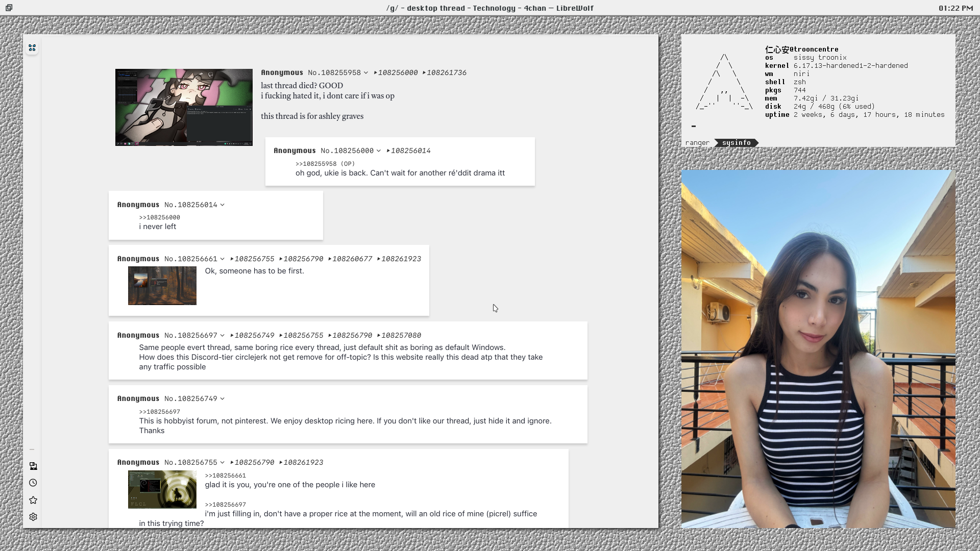Click the sidebar toggle icon at top-left

click(x=32, y=47)
